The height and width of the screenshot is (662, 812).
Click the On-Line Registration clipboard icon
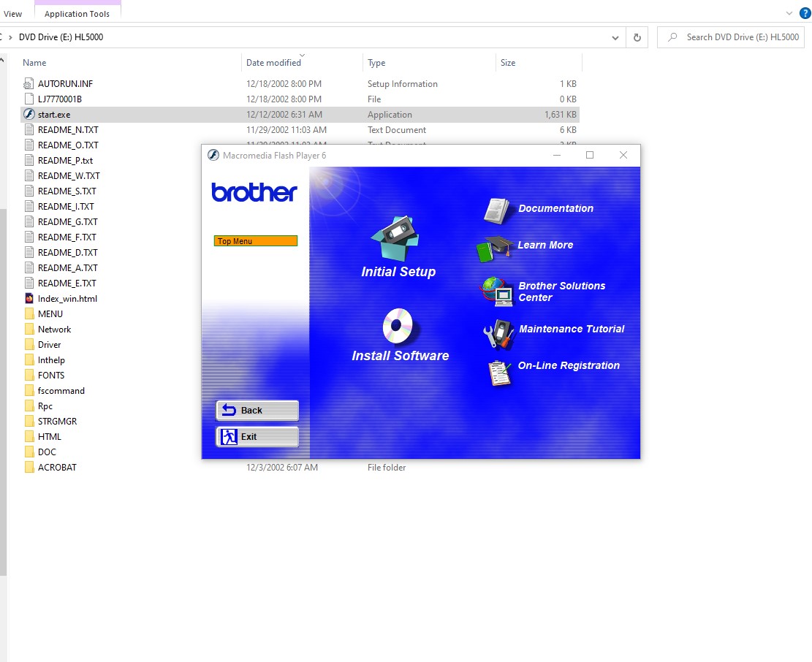point(499,373)
